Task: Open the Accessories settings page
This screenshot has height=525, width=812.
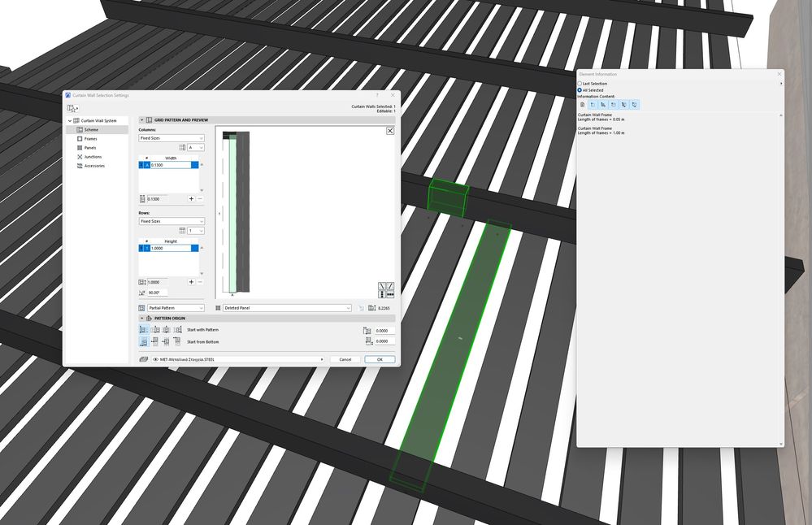Action: pyautogui.click(x=80, y=166)
